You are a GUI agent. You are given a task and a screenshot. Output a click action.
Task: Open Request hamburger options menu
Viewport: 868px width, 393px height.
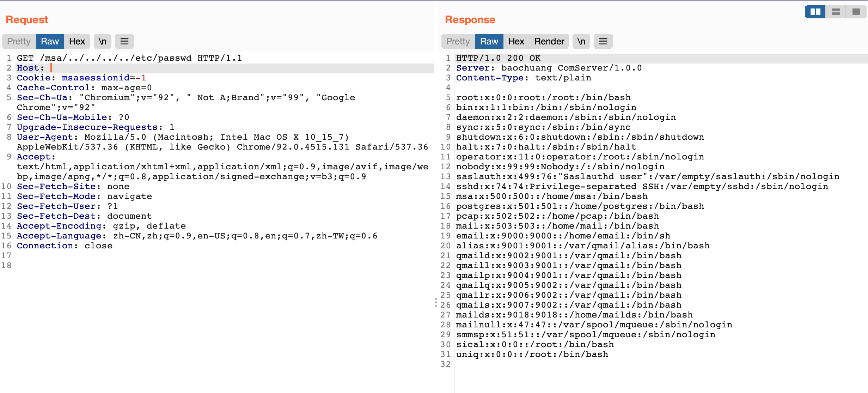[x=124, y=41]
